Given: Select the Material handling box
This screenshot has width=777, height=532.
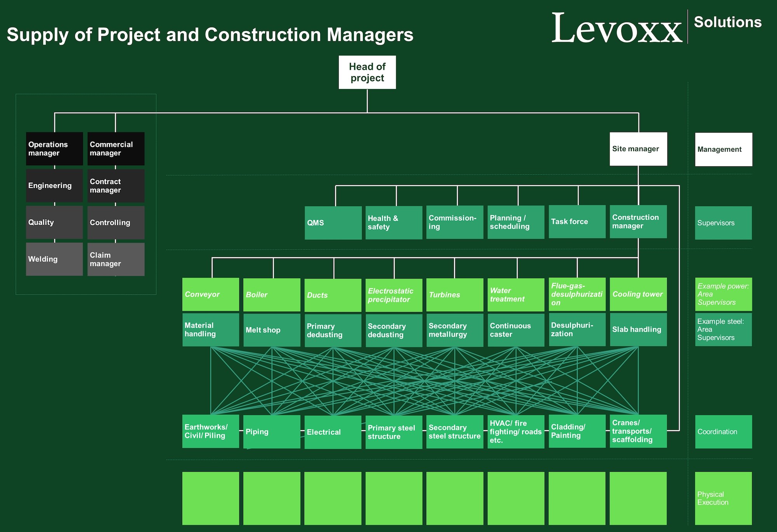Looking at the screenshot, I should pyautogui.click(x=211, y=330).
